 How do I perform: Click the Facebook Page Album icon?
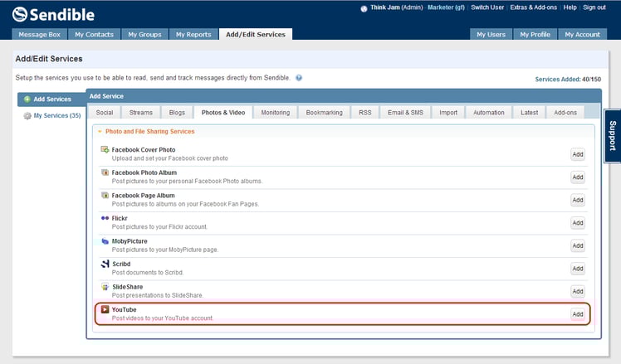(105, 196)
